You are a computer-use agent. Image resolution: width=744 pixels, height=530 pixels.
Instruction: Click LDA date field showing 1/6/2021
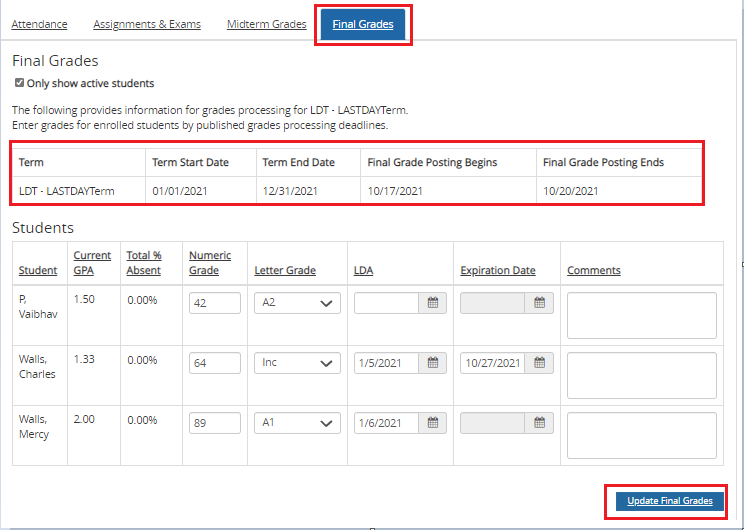tap(386, 423)
